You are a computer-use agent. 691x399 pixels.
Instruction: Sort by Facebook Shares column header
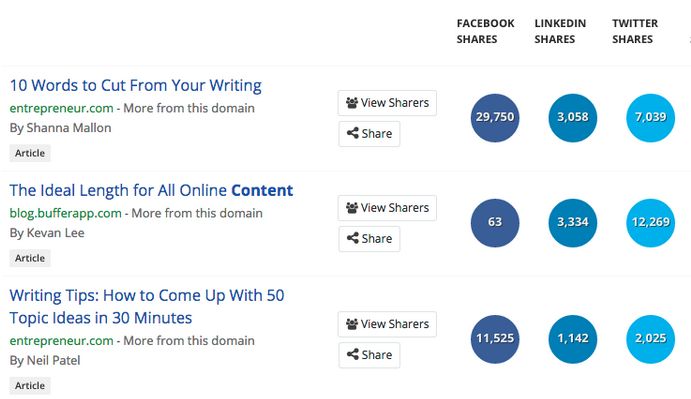click(485, 31)
